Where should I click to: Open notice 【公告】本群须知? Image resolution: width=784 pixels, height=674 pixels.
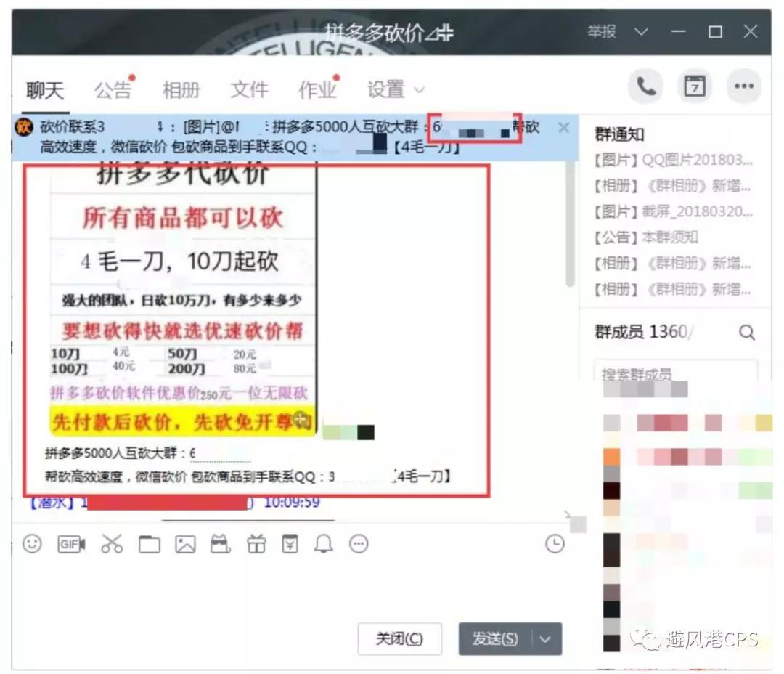[647, 237]
